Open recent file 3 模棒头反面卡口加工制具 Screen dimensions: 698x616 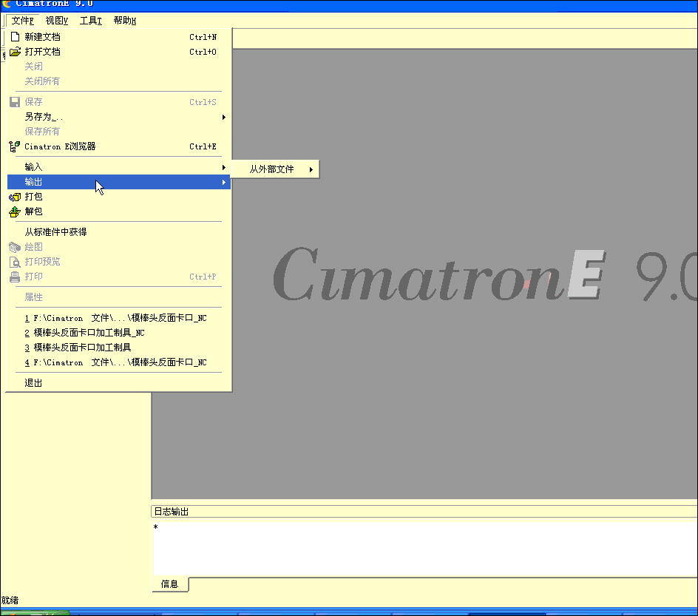[119, 348]
